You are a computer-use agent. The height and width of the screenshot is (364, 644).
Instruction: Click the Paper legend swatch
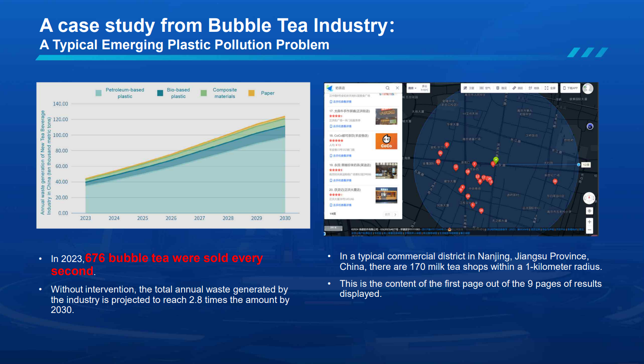[x=251, y=93]
